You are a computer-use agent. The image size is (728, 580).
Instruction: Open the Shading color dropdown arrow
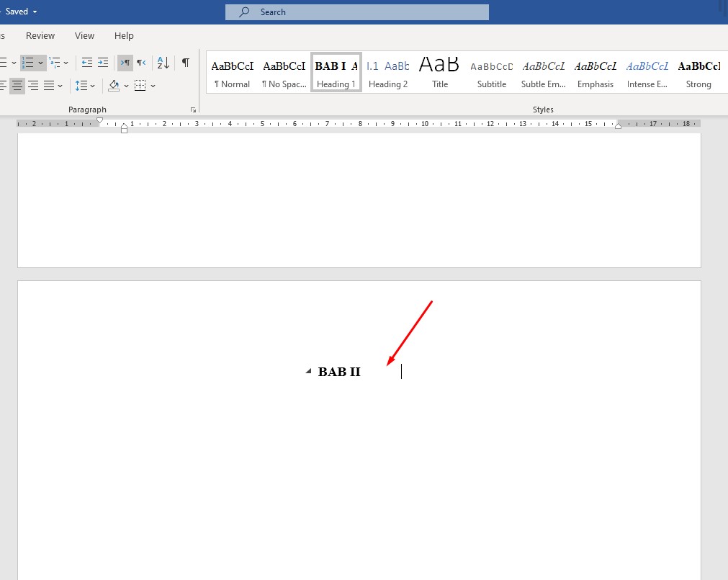click(126, 86)
